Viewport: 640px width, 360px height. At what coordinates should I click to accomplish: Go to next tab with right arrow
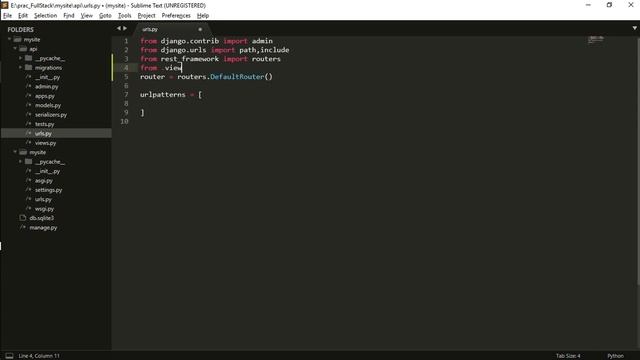pos(125,29)
